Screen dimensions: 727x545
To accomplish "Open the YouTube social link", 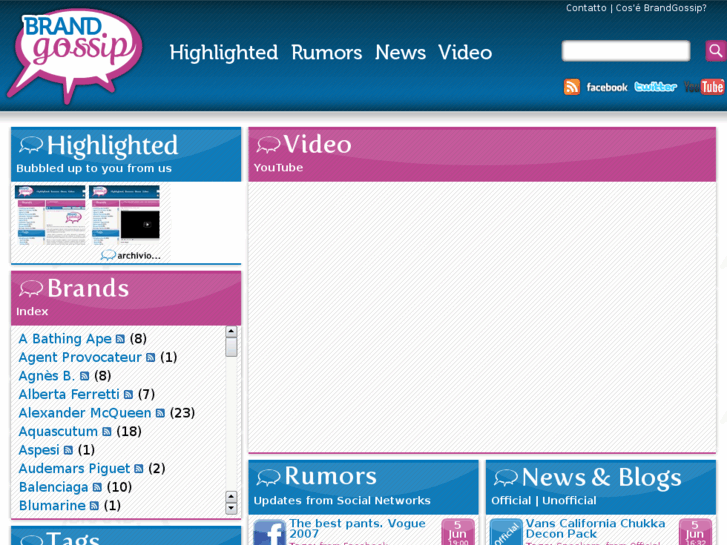I will click(704, 87).
